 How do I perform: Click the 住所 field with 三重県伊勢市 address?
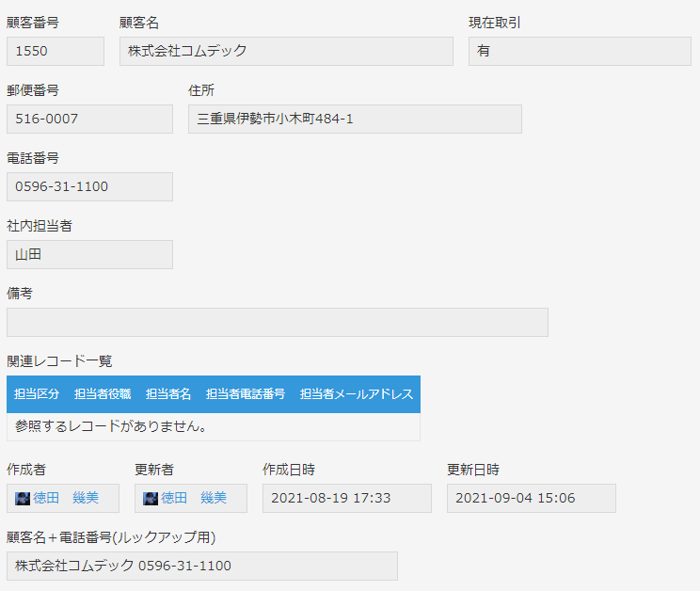tap(355, 120)
